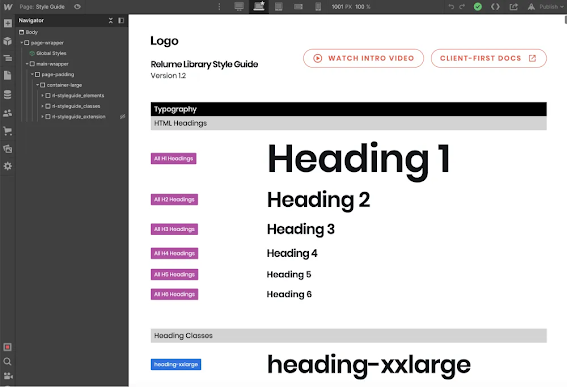Click the All H2 Headings tag label
The height and width of the screenshot is (387, 567).
pyautogui.click(x=174, y=199)
